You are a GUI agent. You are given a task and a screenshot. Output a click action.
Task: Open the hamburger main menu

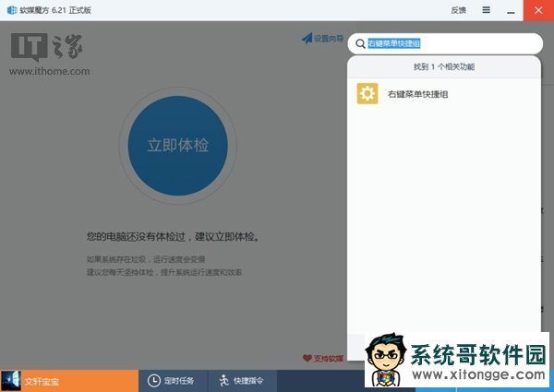[486, 9]
